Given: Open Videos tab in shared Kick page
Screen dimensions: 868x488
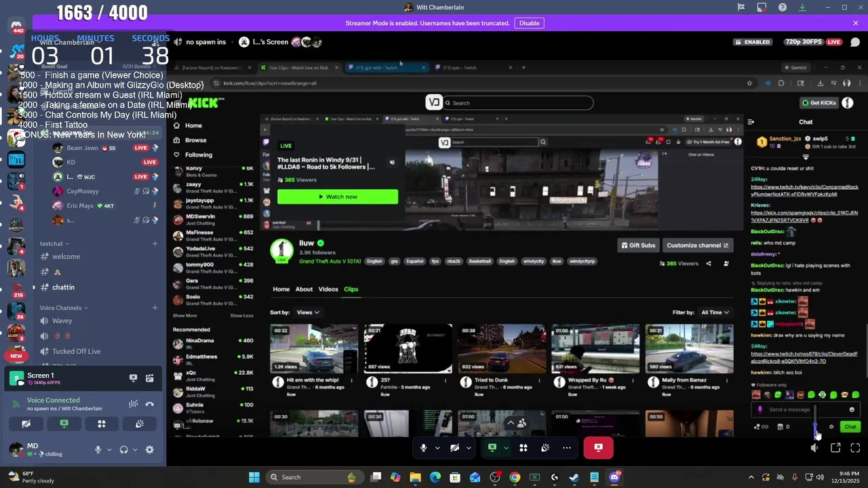Looking at the screenshot, I should [328, 289].
